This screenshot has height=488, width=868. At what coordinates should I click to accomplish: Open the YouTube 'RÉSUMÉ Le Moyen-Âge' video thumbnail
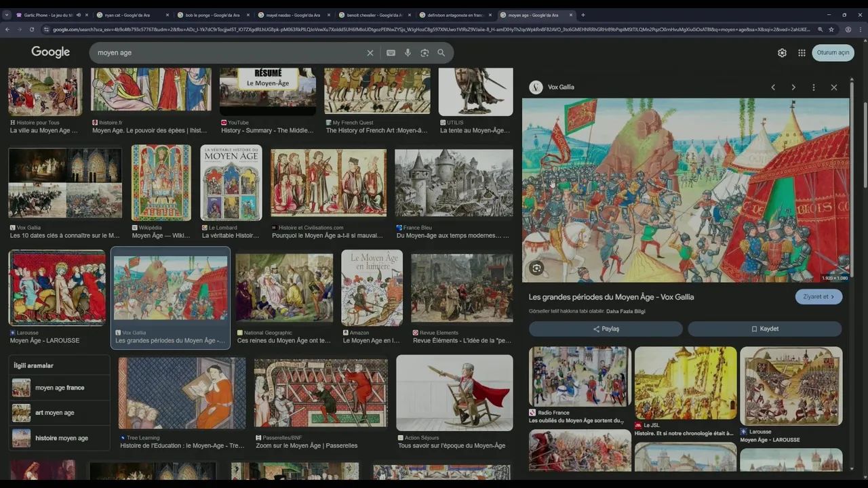click(267, 91)
